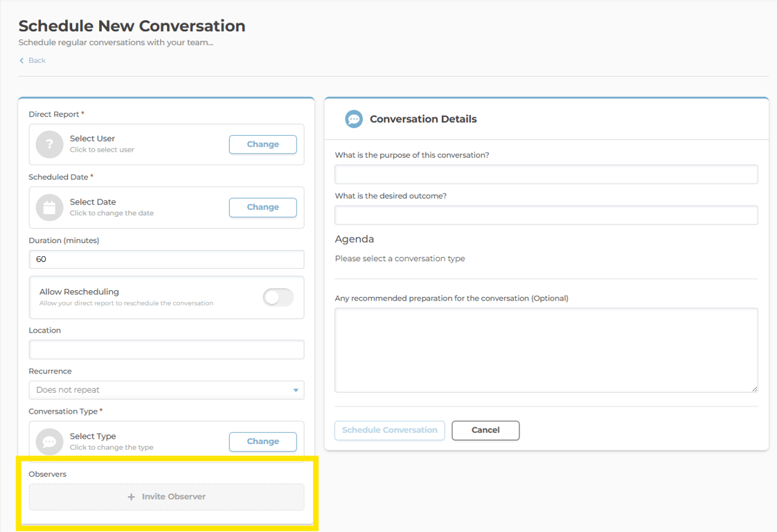Viewport: 777px width, 532px height.
Task: Click the conversation purpose text field
Action: pyautogui.click(x=546, y=174)
